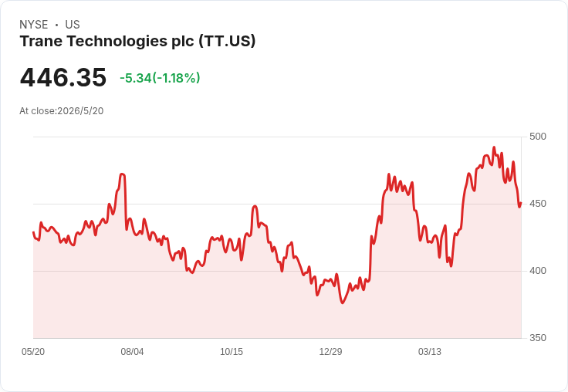Click the endpoint of the price line
Image resolution: width=568 pixels, height=392 pixels.
(x=521, y=204)
